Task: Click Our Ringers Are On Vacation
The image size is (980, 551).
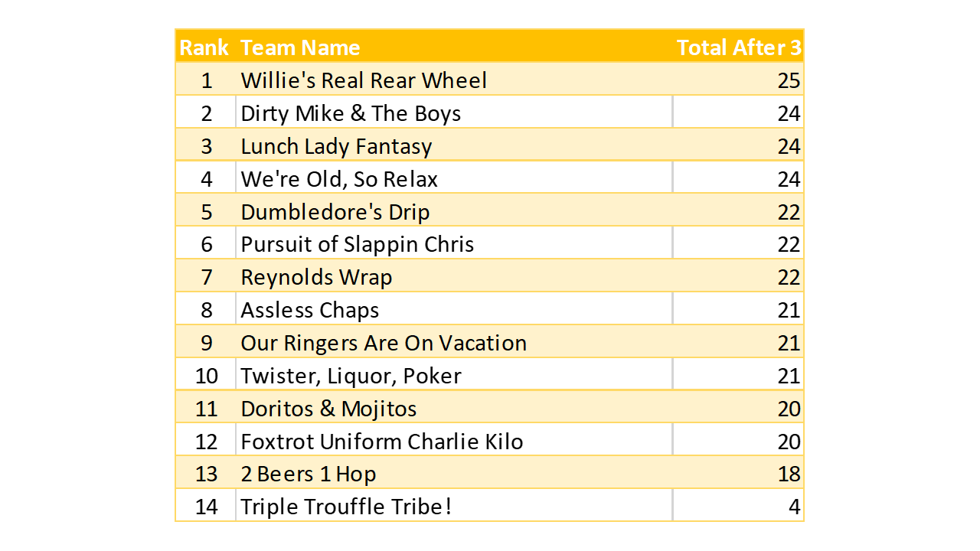Action: tap(384, 343)
